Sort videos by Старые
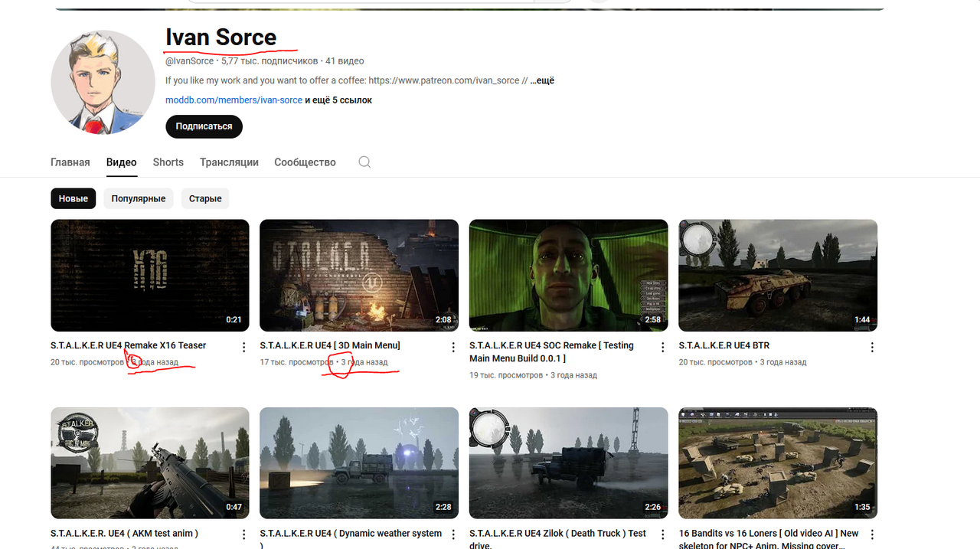Image resolution: width=980 pixels, height=549 pixels. (205, 198)
